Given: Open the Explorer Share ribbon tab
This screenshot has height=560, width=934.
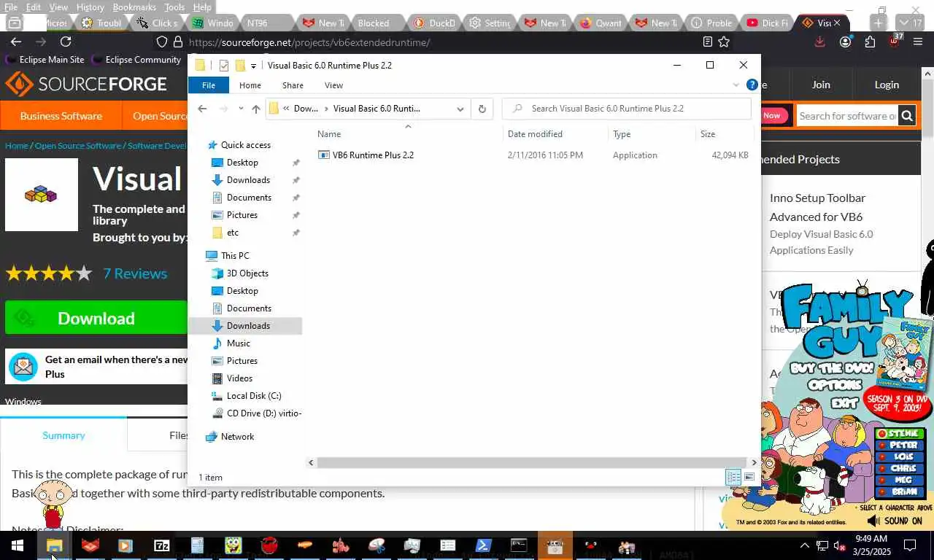Looking at the screenshot, I should pyautogui.click(x=293, y=85).
